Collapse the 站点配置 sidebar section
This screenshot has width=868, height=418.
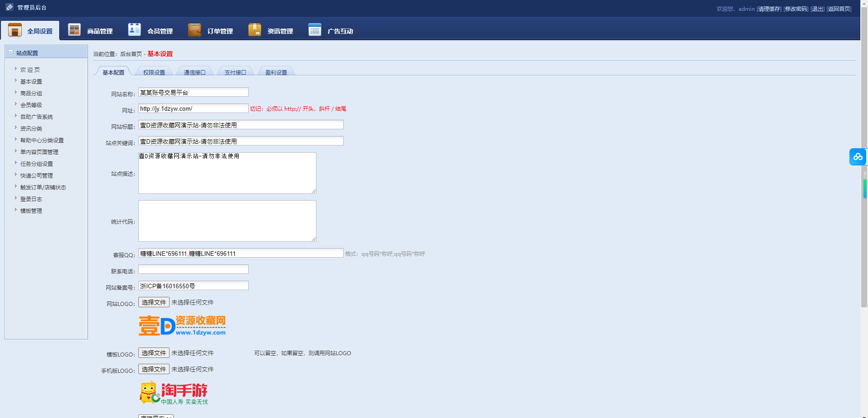pos(11,52)
